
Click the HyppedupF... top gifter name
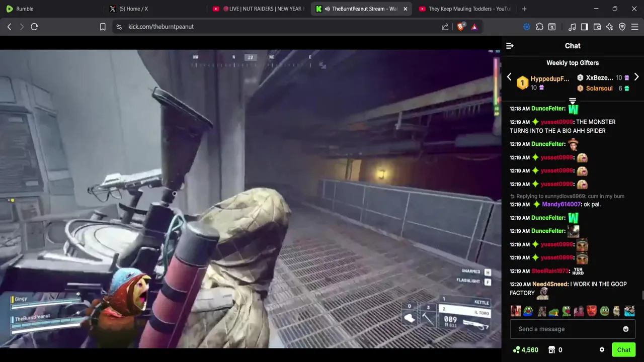(x=550, y=79)
